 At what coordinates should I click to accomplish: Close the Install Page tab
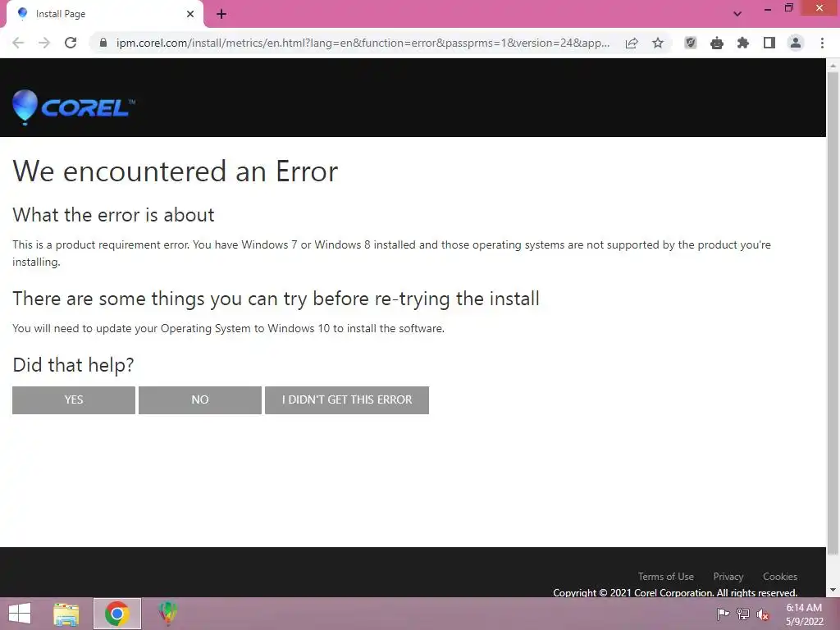click(x=190, y=14)
